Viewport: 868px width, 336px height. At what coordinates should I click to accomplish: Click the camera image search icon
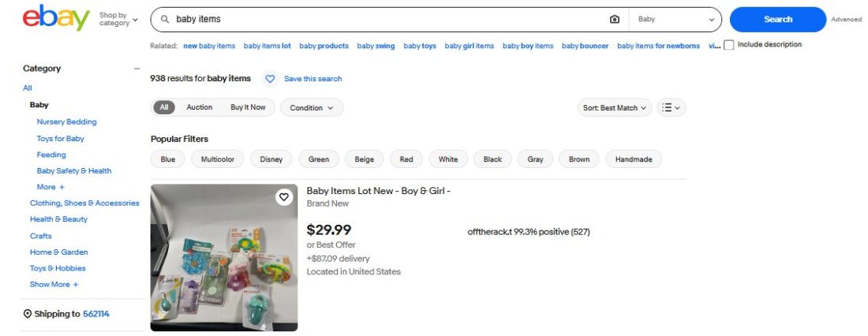(615, 19)
